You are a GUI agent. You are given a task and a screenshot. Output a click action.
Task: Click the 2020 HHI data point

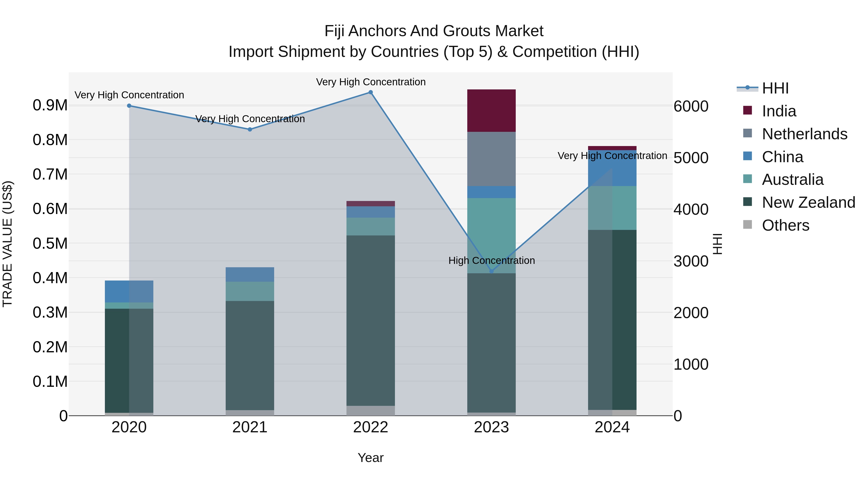[x=129, y=106]
